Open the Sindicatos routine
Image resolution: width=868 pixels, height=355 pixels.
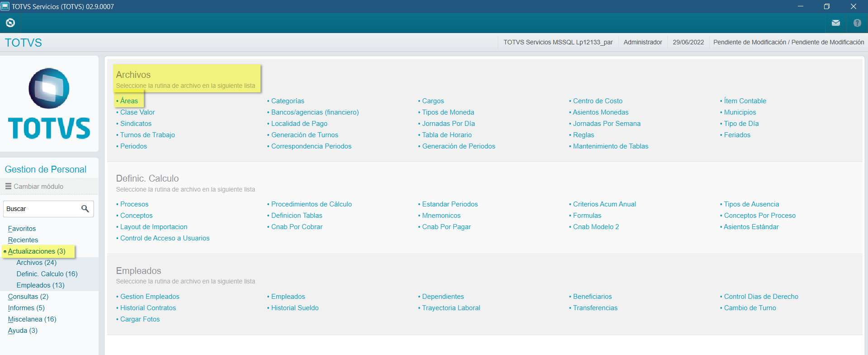point(136,124)
